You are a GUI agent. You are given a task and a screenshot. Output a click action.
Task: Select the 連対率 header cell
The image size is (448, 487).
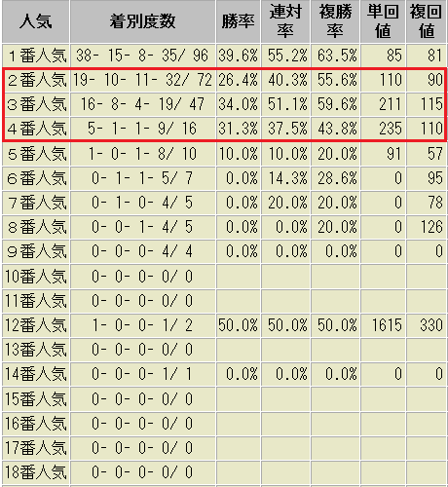coord(285,21)
